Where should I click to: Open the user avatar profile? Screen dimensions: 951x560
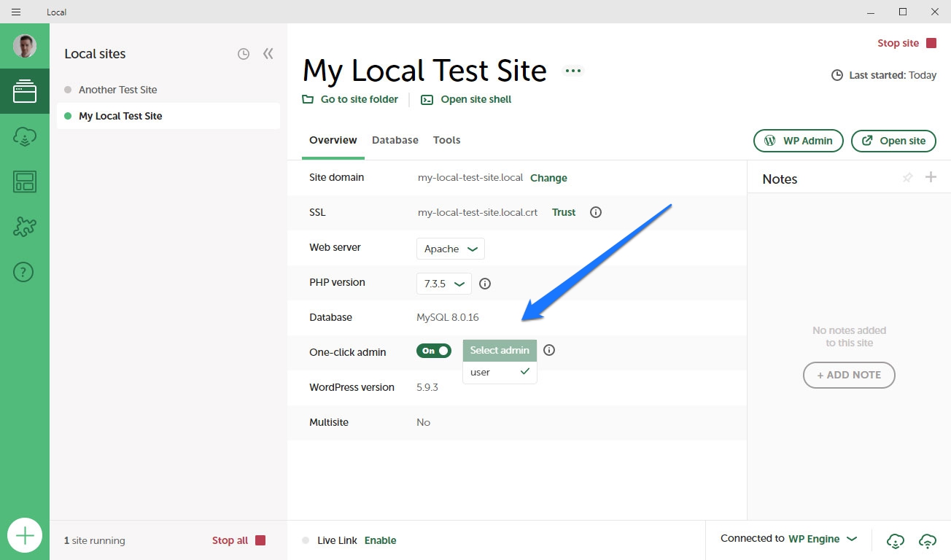[25, 46]
